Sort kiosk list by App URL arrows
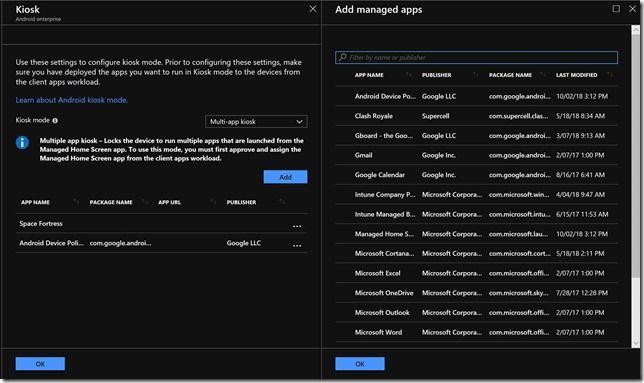This screenshot has height=383, width=644. [x=213, y=202]
